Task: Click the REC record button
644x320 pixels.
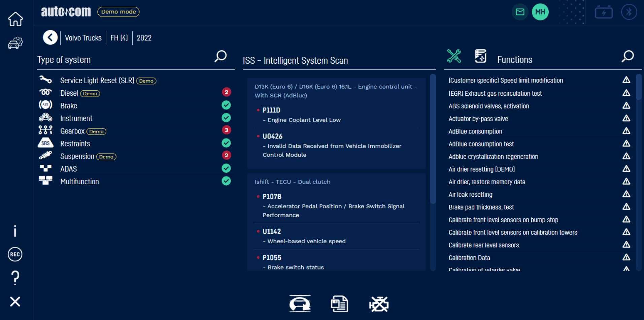Action: tap(15, 254)
